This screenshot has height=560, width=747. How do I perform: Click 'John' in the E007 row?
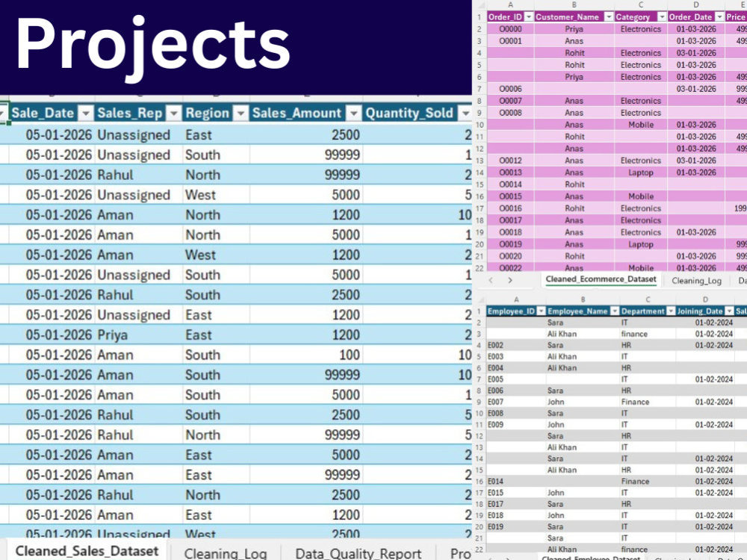click(556, 402)
